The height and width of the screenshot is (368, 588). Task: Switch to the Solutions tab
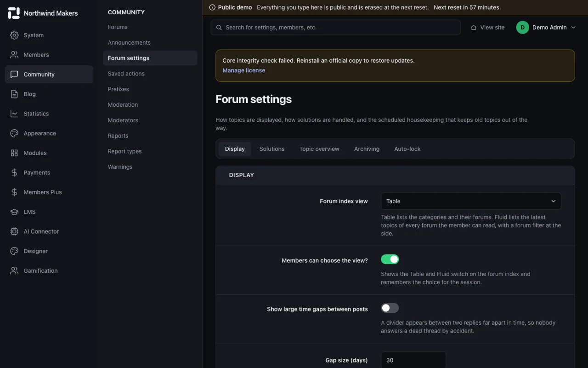[272, 149]
